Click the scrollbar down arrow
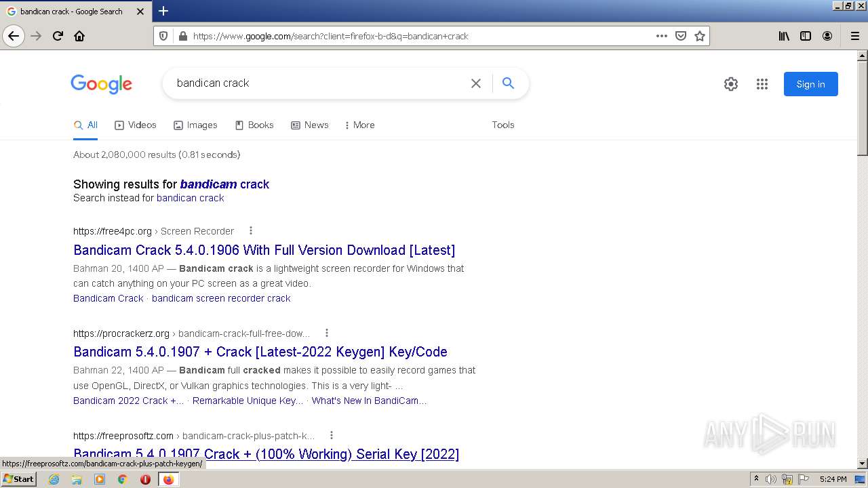The height and width of the screenshot is (488, 868). pyautogui.click(x=863, y=464)
